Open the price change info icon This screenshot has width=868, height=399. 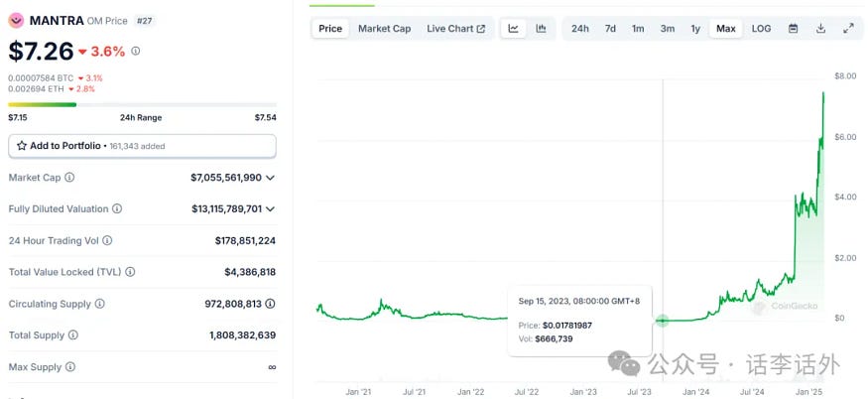pos(136,51)
